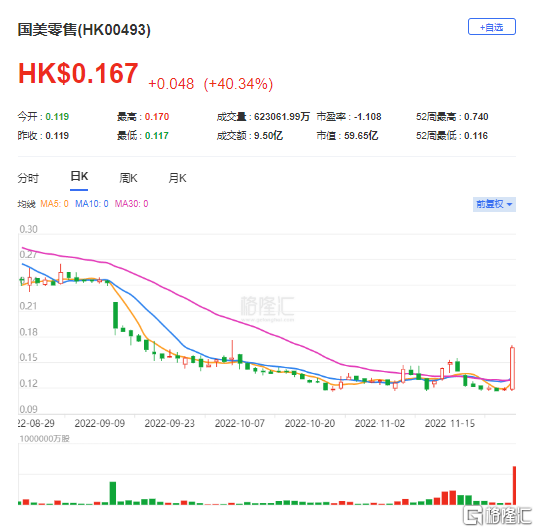The width and height of the screenshot is (538, 532).
Task: Click the 52周最低 0.116 value
Action: (x=452, y=135)
